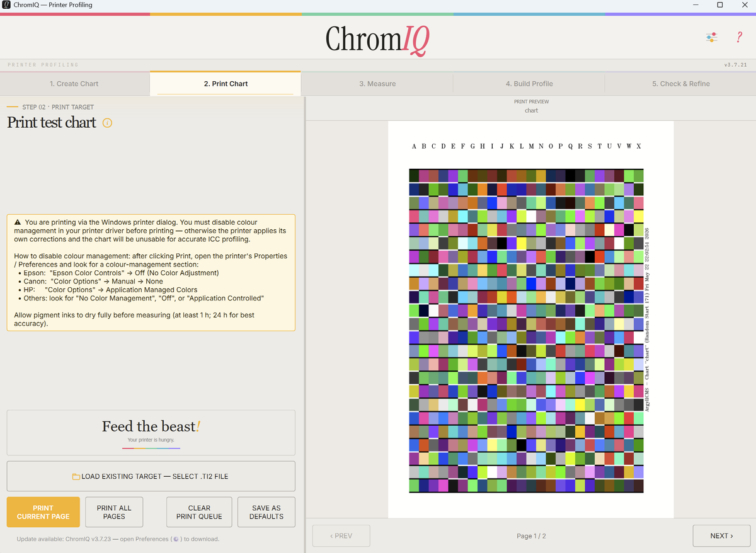Click the v3.7.21 version label
Image resolution: width=756 pixels, height=553 pixels.
736,65
